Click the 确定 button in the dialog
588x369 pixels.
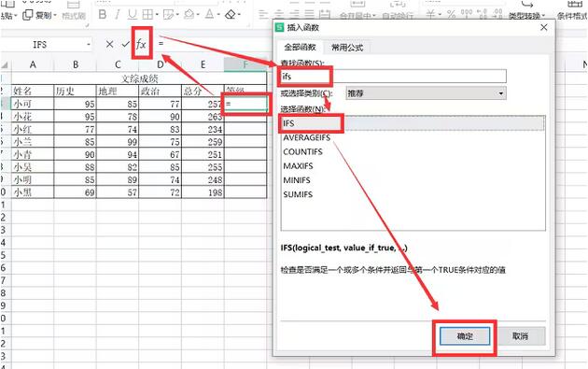click(465, 336)
